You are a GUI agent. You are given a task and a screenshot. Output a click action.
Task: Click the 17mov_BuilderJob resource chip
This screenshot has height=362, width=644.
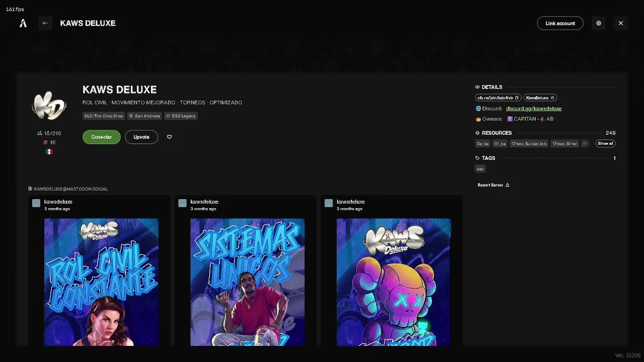point(529,144)
